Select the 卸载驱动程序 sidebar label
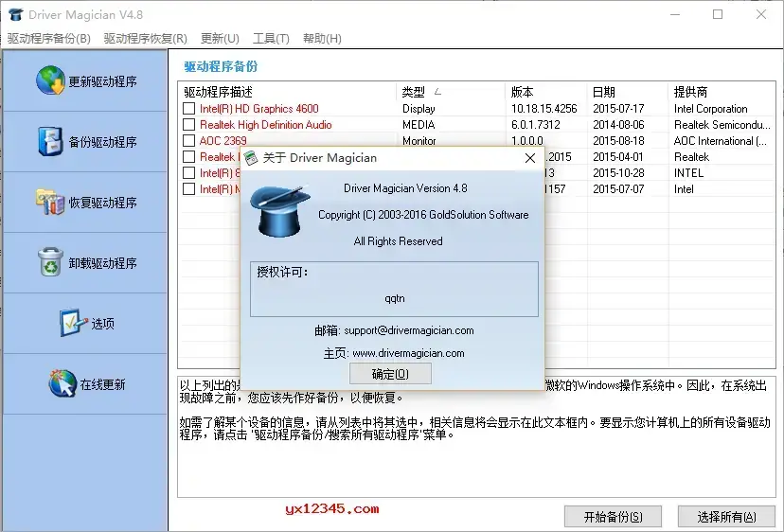784x532 pixels. coord(102,263)
